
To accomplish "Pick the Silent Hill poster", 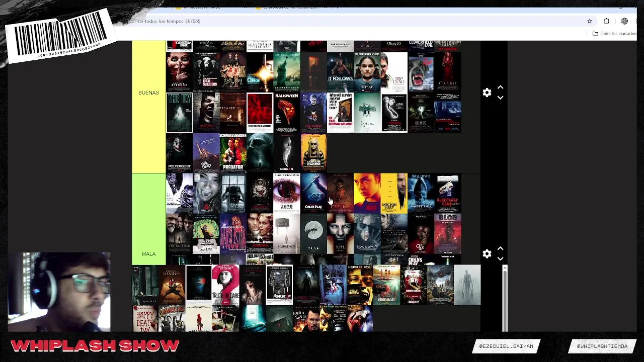I will (286, 233).
